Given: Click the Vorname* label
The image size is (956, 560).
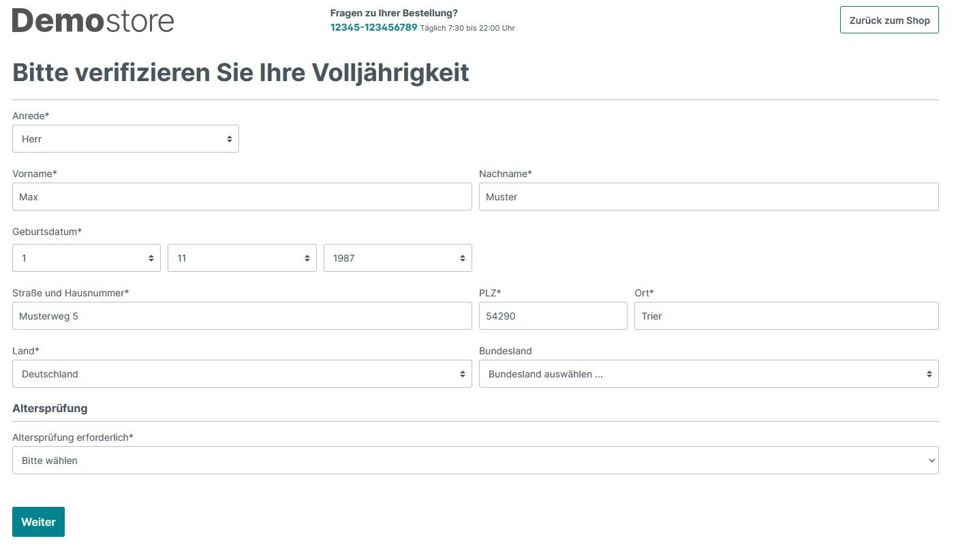Looking at the screenshot, I should pos(35,174).
